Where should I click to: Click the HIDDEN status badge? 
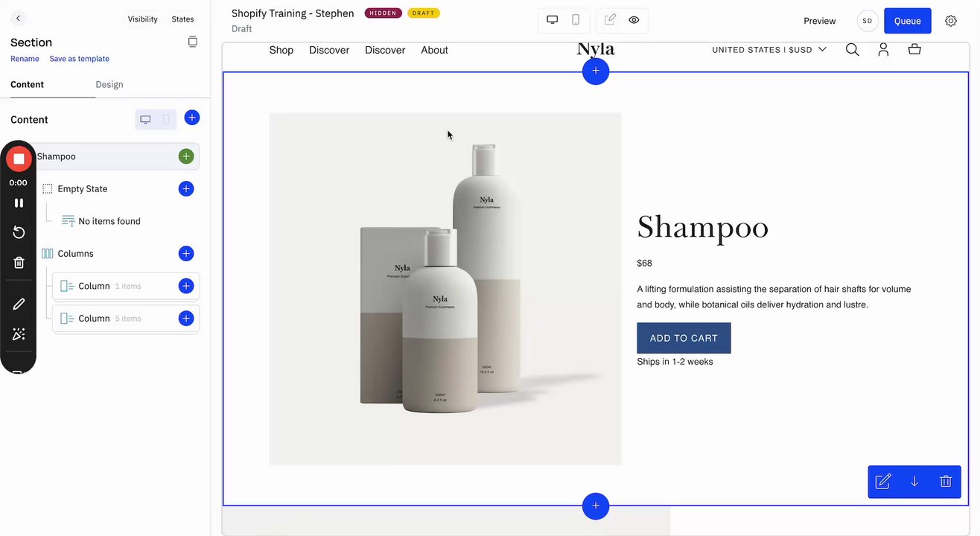[384, 13]
